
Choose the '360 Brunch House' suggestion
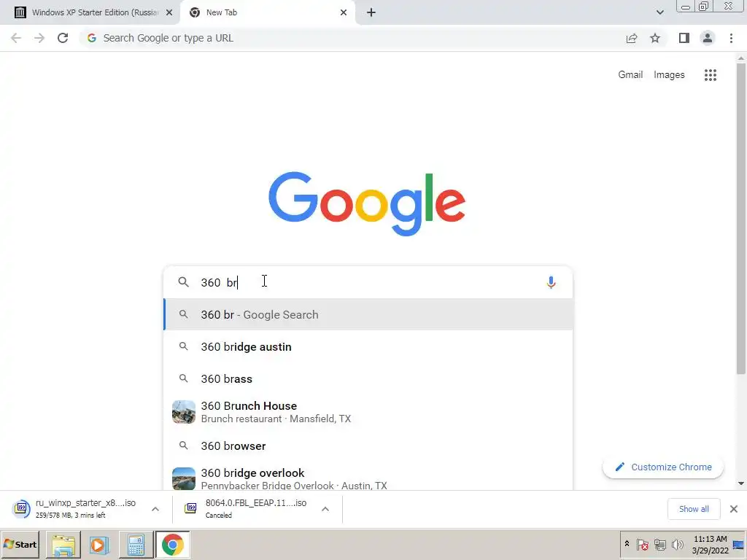coord(368,412)
